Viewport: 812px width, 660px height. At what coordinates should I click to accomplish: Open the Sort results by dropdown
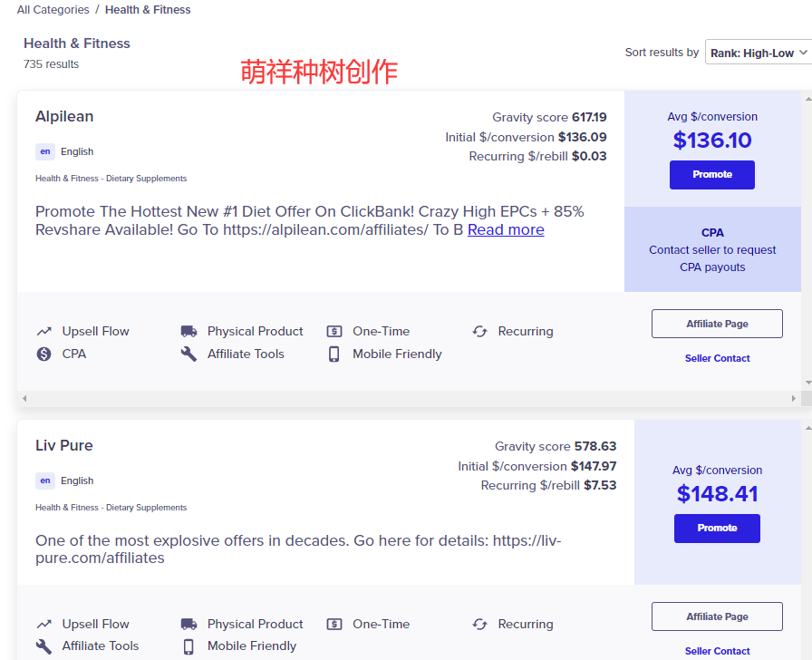tap(759, 53)
